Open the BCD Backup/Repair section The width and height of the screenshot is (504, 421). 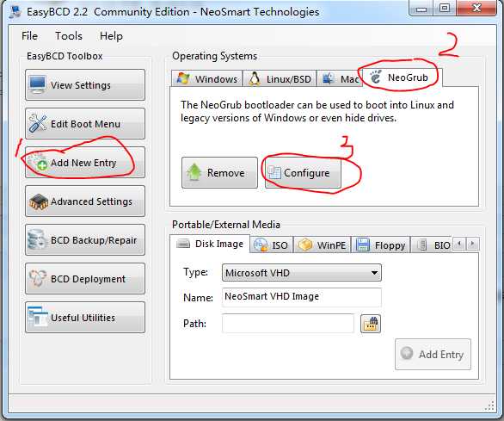coord(85,240)
